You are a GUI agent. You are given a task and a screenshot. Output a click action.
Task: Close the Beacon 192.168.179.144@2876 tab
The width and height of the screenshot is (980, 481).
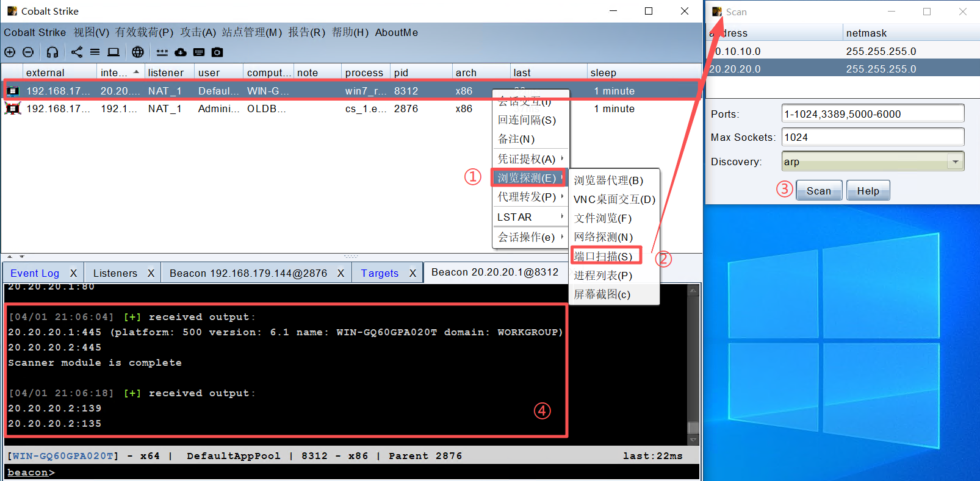[x=340, y=273]
